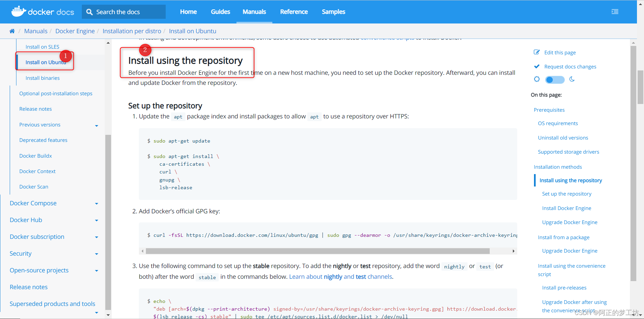Go to Manuals breadcrumb link

click(36, 31)
